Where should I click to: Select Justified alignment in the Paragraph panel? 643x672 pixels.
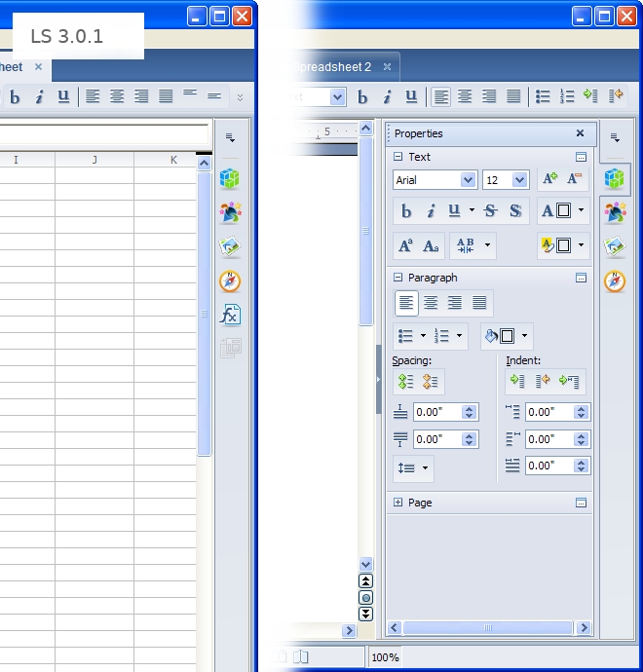pyautogui.click(x=479, y=303)
